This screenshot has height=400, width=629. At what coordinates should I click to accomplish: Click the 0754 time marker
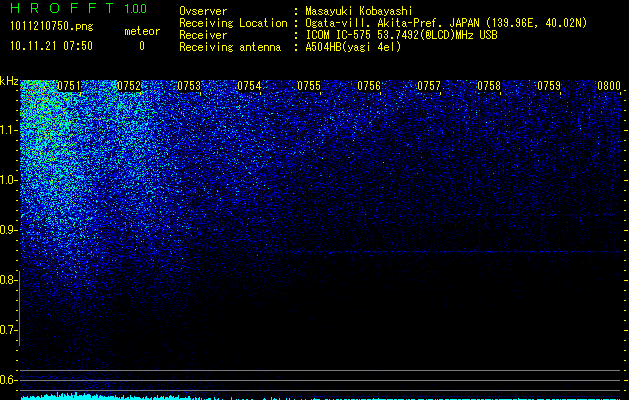point(249,86)
